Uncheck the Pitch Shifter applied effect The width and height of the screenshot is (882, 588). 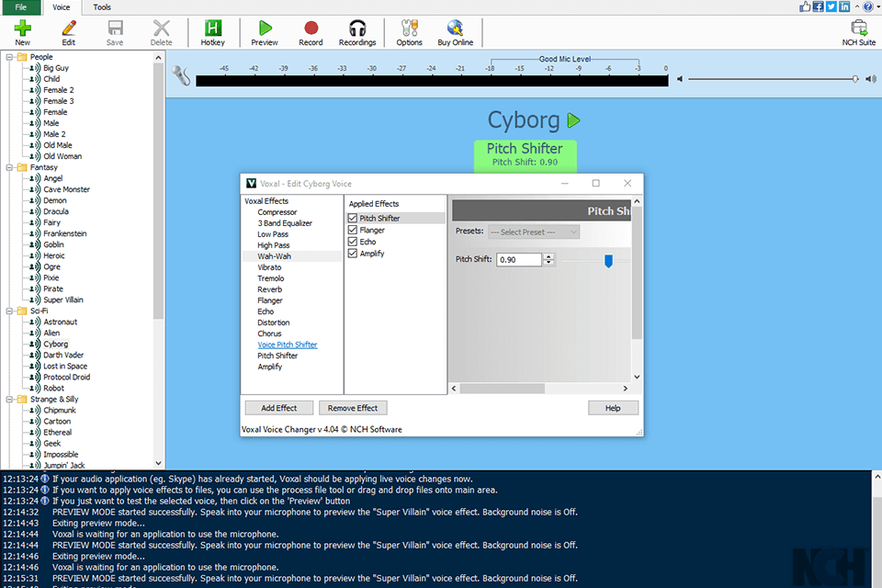point(353,219)
